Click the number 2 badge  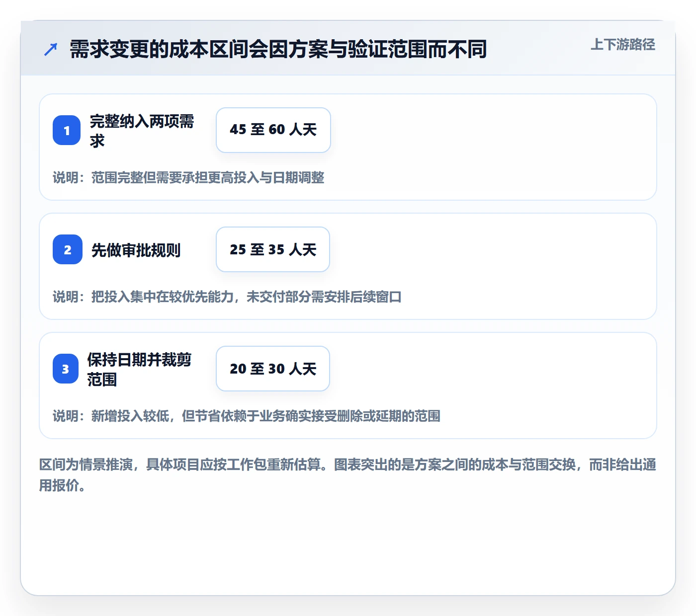pos(68,249)
